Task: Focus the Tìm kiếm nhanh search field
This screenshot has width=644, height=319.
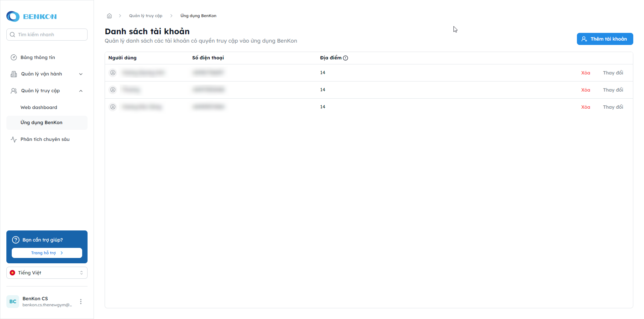Action: pyautogui.click(x=47, y=35)
